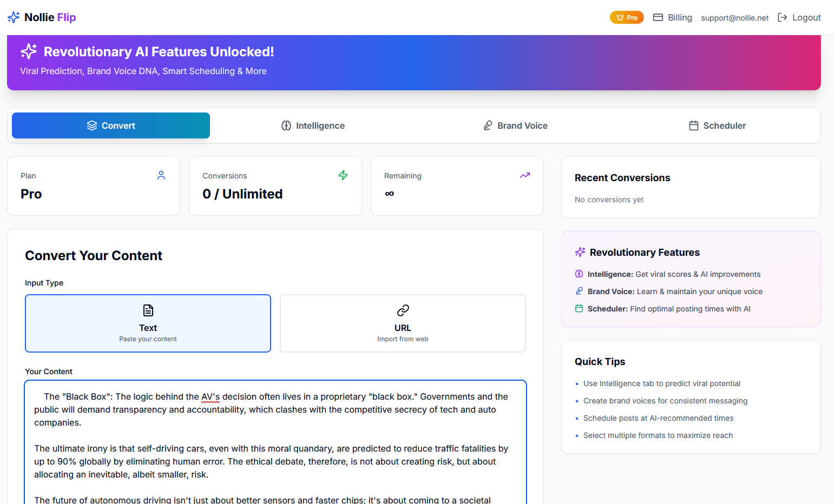Image resolution: width=835 pixels, height=504 pixels.
Task: Click the Logout text link
Action: [x=806, y=17]
